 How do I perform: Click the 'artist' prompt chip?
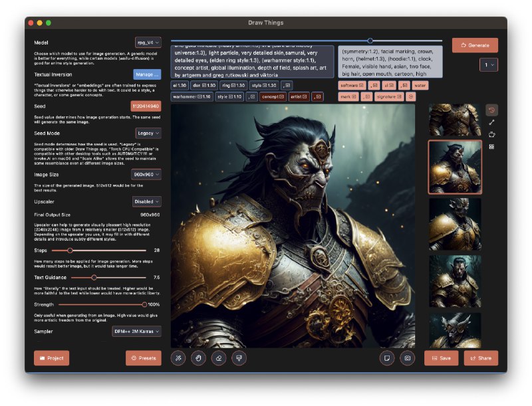click(299, 96)
